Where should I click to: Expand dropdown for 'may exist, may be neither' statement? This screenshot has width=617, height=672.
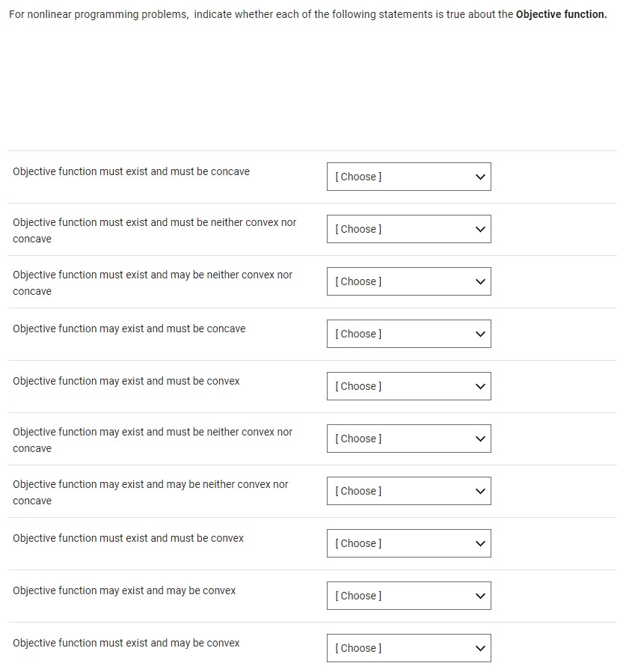tap(408, 491)
